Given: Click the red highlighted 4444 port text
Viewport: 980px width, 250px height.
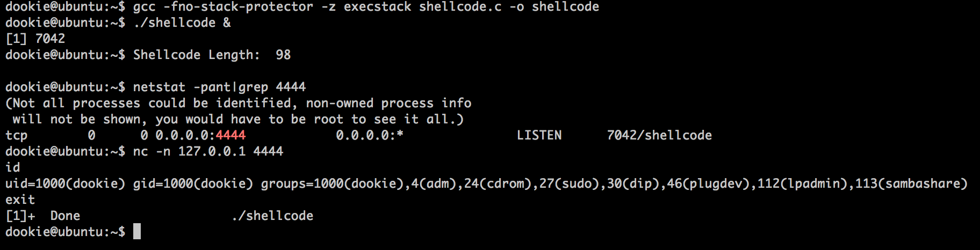Looking at the screenshot, I should 230,135.
